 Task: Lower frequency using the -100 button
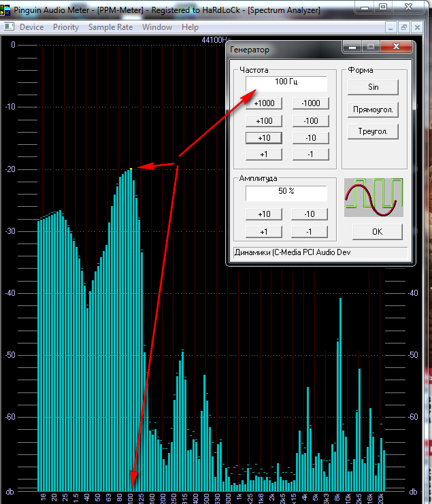coord(310,121)
